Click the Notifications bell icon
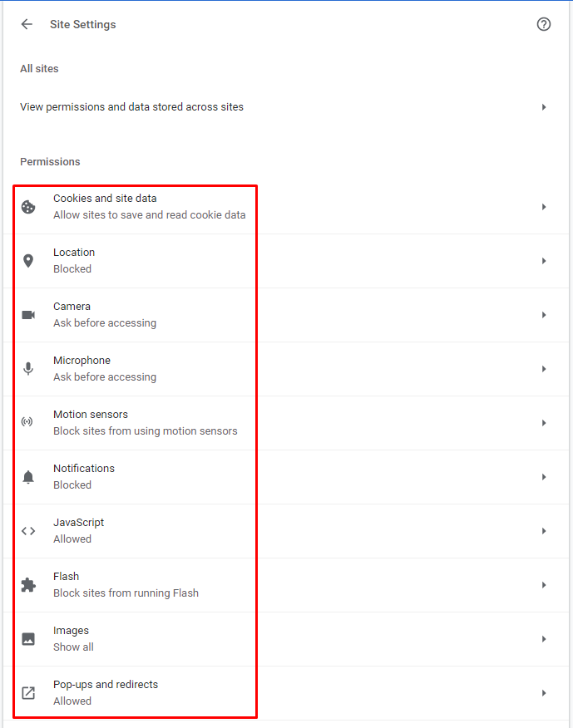The width and height of the screenshot is (573, 728). click(x=28, y=477)
